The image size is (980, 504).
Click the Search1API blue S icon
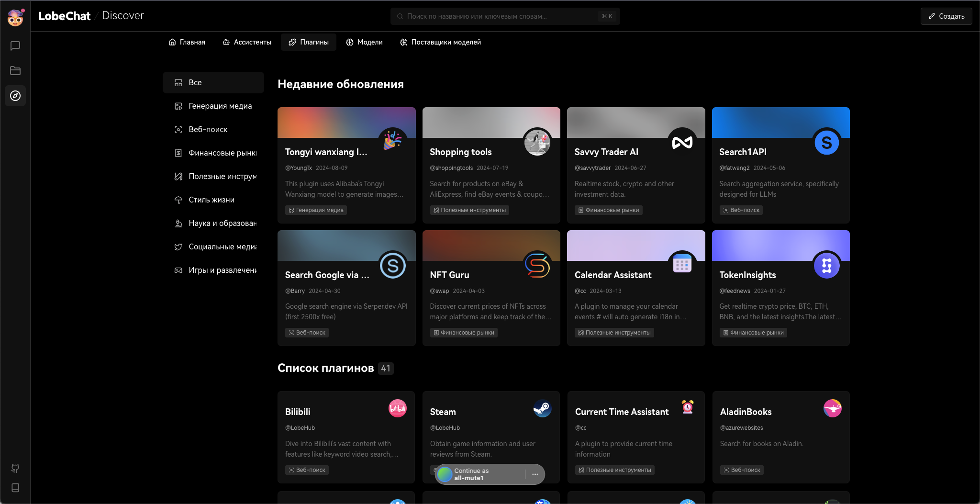827,142
